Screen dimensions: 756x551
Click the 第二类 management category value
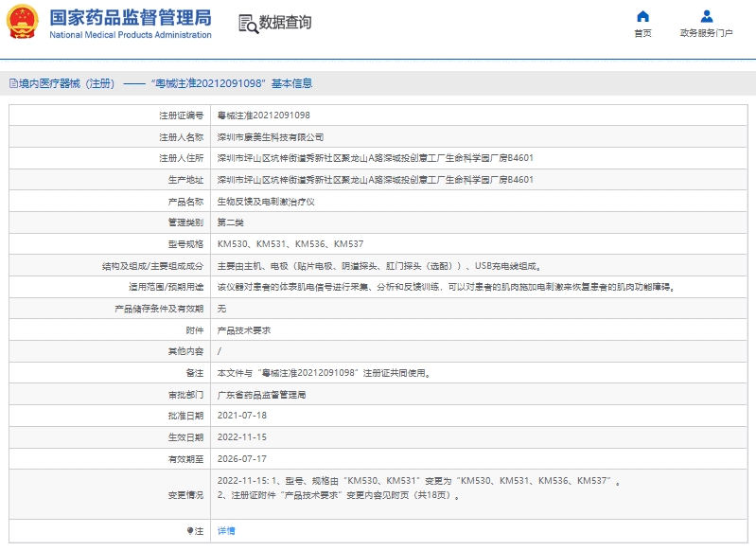pyautogui.click(x=231, y=222)
